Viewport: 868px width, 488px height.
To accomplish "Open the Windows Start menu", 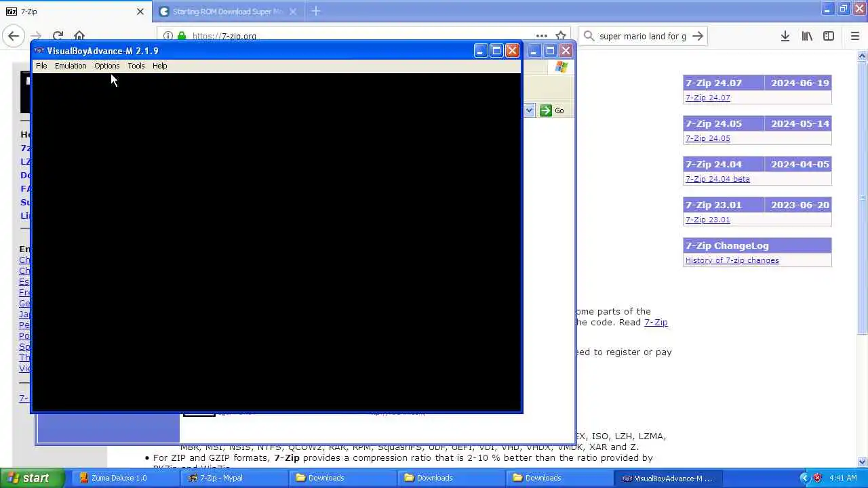I will pos(33,478).
